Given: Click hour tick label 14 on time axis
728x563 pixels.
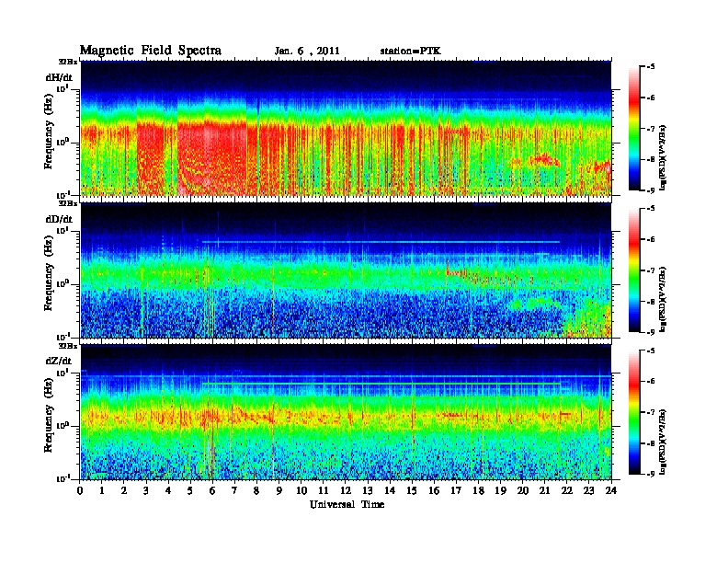Looking at the screenshot, I should tap(390, 490).
